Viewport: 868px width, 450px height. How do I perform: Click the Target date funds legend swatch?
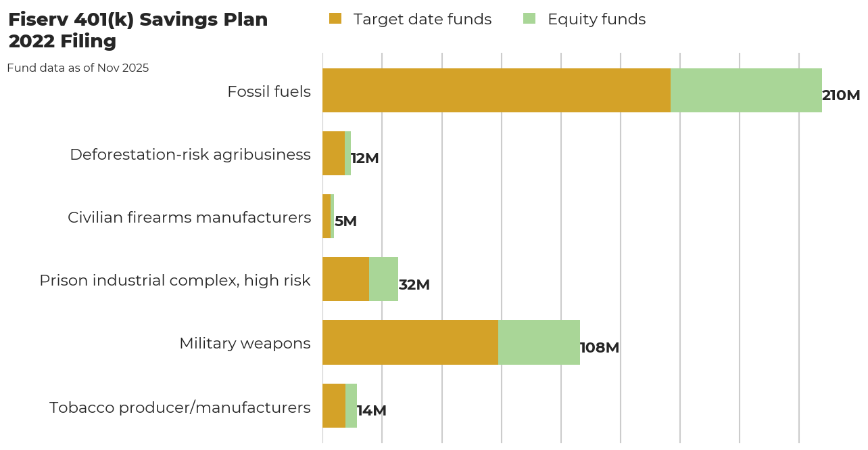336,19
